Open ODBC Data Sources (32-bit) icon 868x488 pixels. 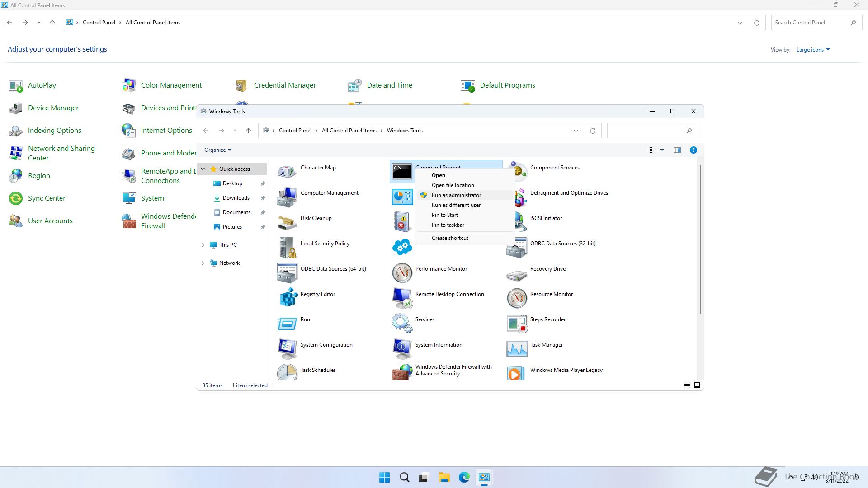(x=517, y=248)
